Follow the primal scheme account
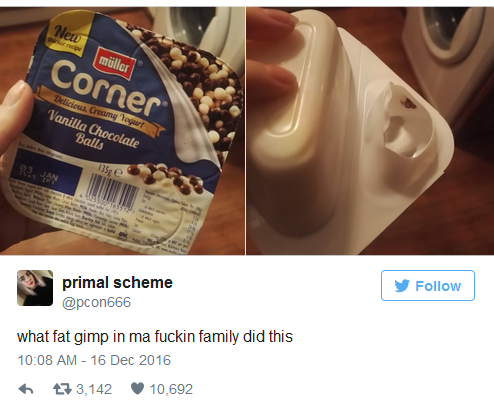 tap(428, 286)
